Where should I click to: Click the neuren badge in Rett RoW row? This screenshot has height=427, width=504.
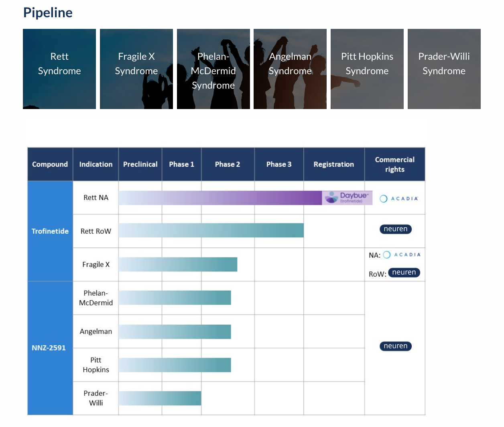[x=395, y=229]
